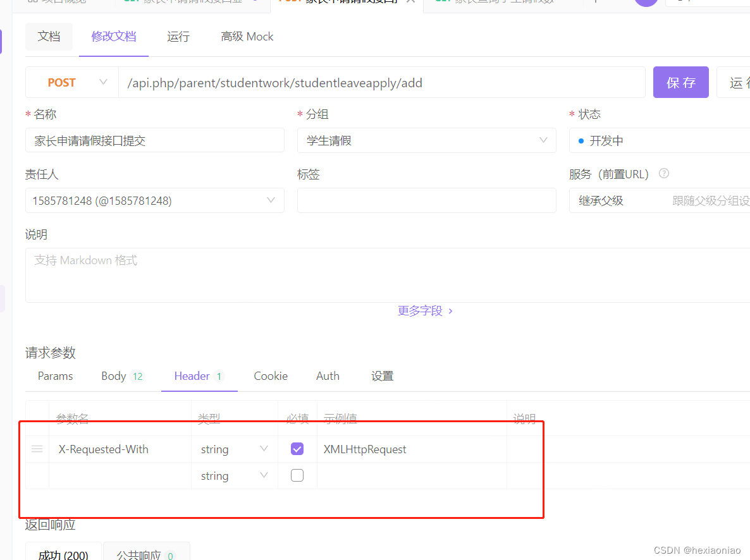Image resolution: width=750 pixels, height=560 pixels.
Task: Open the Cookie tab in request parameters
Action: 270,375
